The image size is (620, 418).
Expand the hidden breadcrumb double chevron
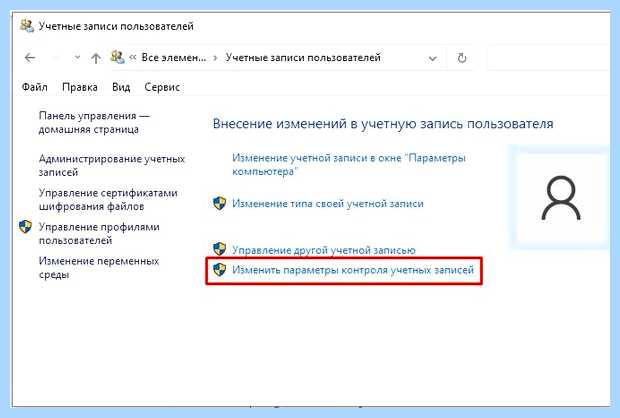[x=133, y=58]
